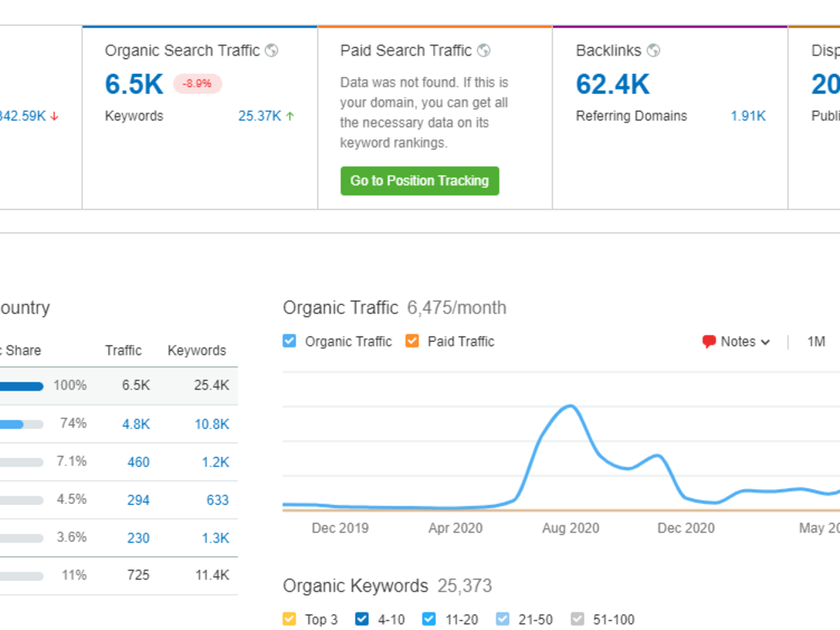Click the 230 traffic link
Viewport: 840px width, 630px height.
139,538
